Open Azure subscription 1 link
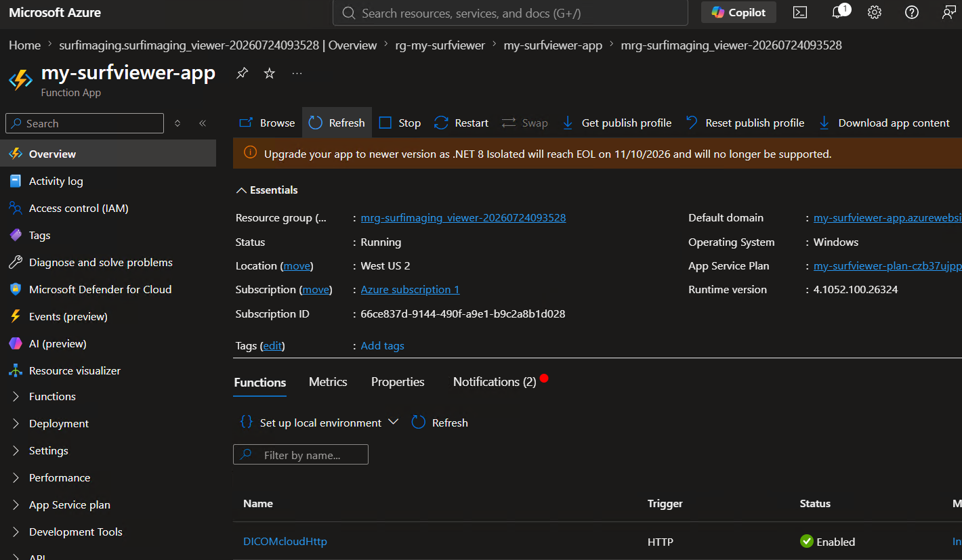This screenshot has width=962, height=560. pyautogui.click(x=410, y=290)
